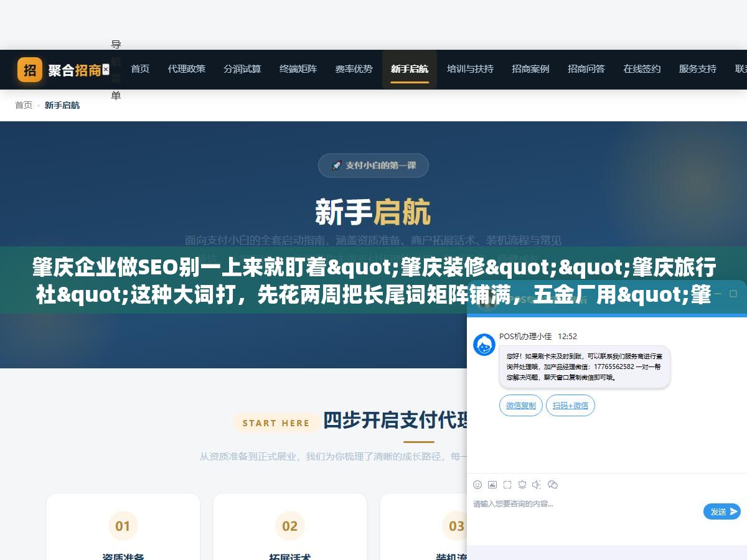Close the navigation menu with the × button

[x=106, y=69]
